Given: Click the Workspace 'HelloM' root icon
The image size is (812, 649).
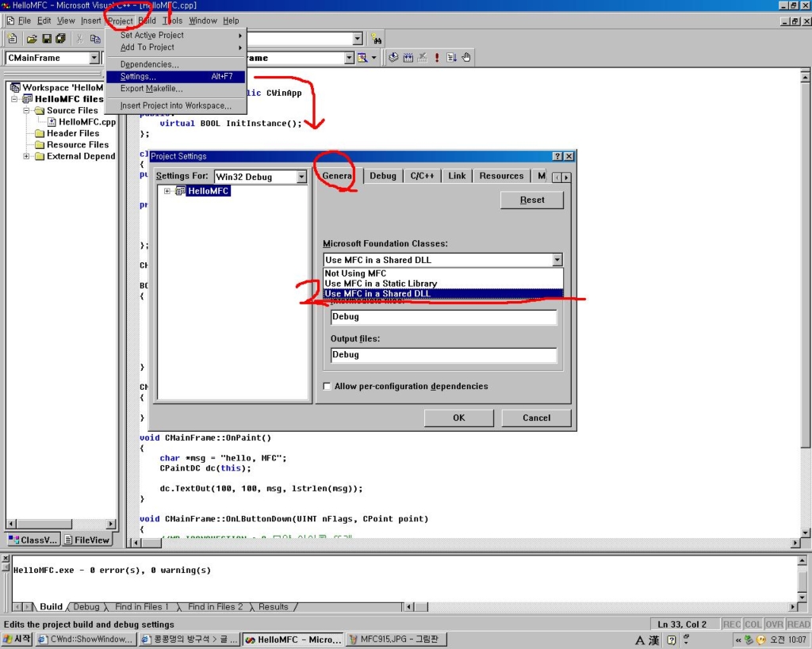Looking at the screenshot, I should click(15, 87).
